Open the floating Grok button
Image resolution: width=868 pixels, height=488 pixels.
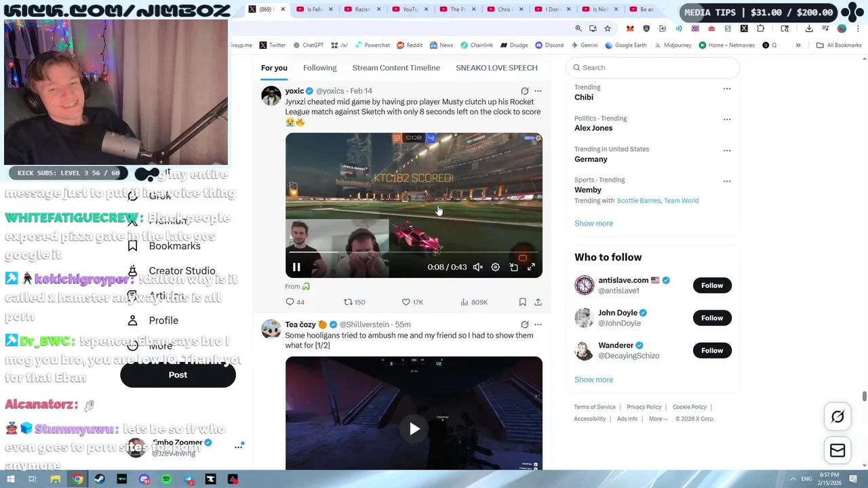click(837, 417)
